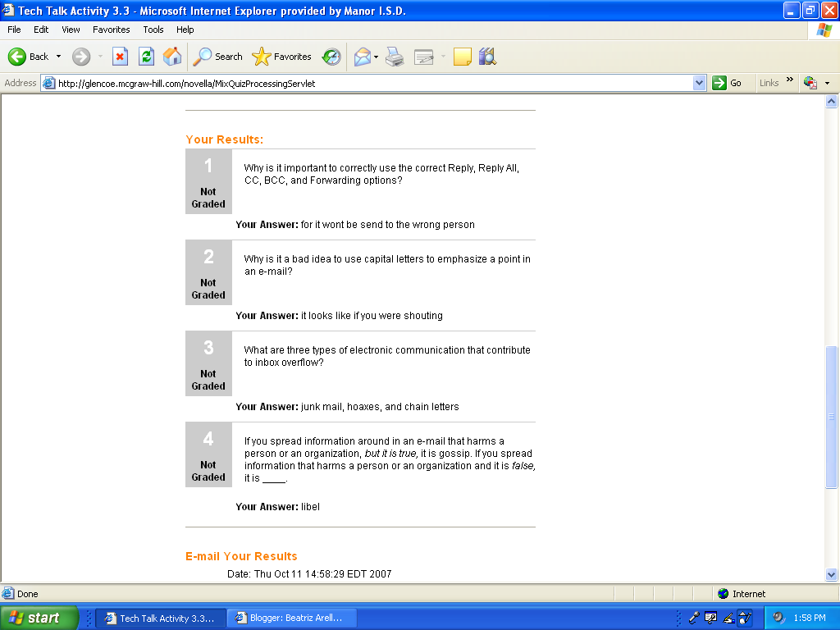Click the red Stop loading icon
Screen dimensions: 840x630
pyautogui.click(x=120, y=57)
